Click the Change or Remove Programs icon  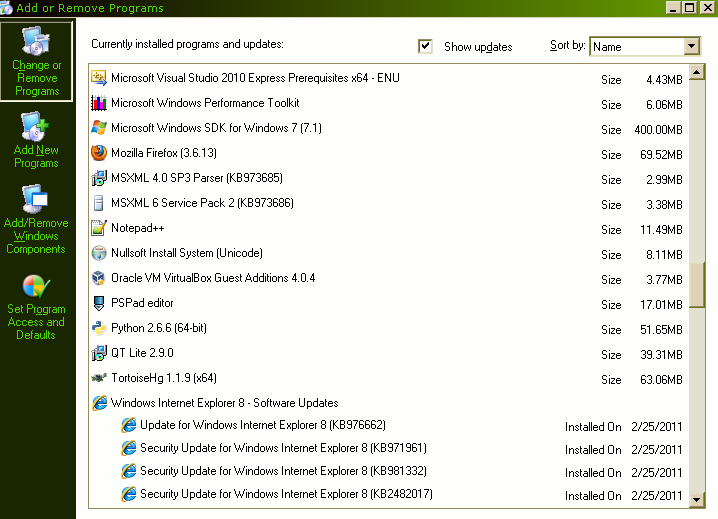point(36,41)
